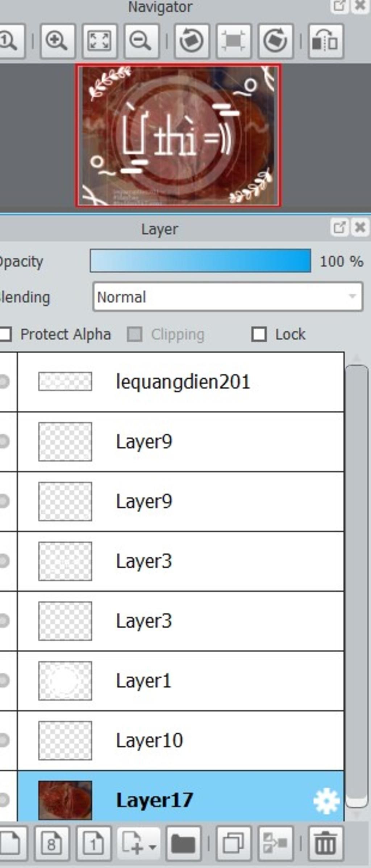This screenshot has height=868, width=371.
Task: Add a new 8-bit layer
Action: (x=51, y=843)
